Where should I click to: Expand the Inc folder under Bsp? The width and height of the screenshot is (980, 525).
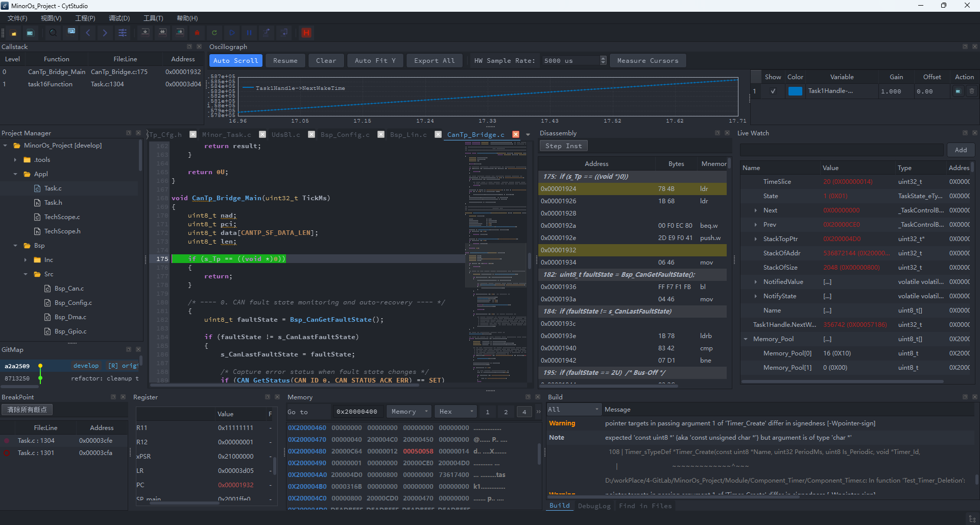[26, 260]
